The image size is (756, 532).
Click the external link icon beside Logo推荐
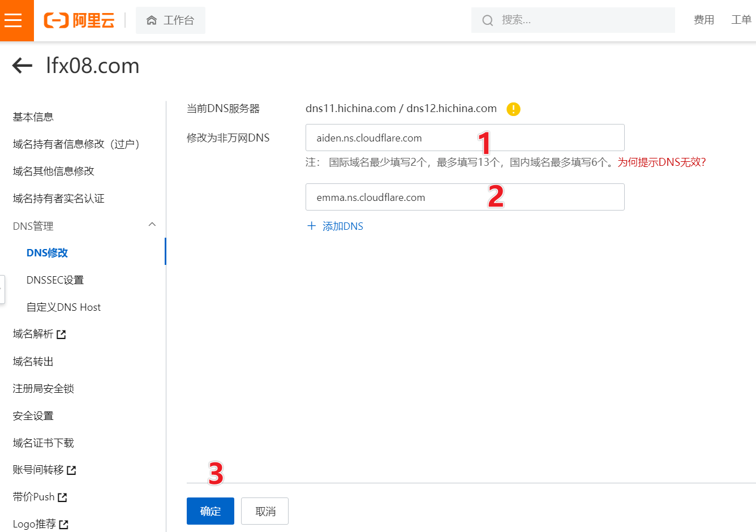[63, 525]
